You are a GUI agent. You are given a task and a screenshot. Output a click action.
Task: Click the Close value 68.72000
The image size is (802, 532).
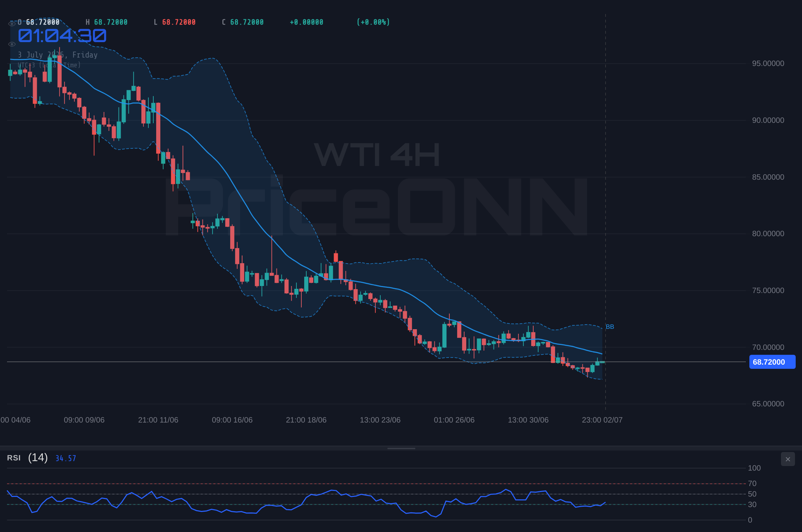tap(247, 22)
